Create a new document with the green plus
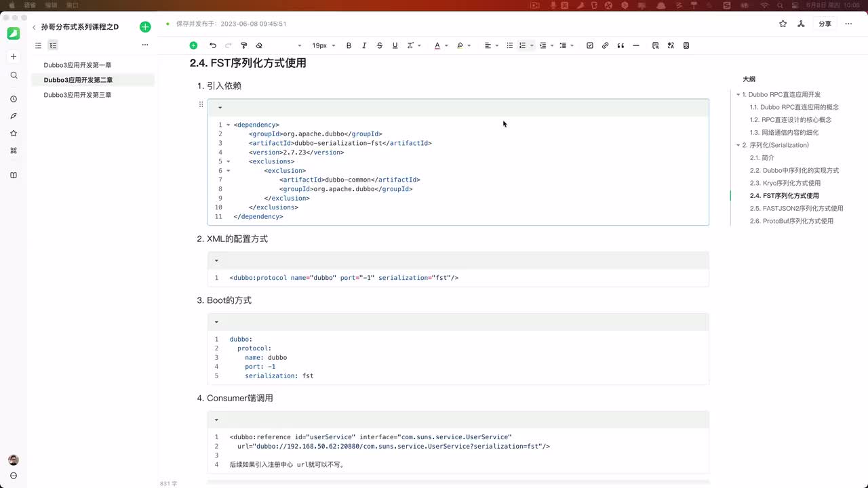 145,27
